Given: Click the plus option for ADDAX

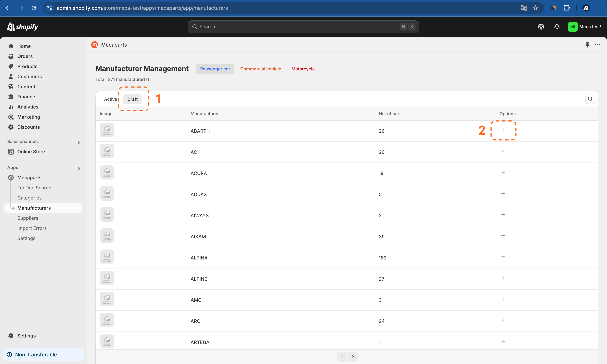Looking at the screenshot, I should click(x=503, y=193).
